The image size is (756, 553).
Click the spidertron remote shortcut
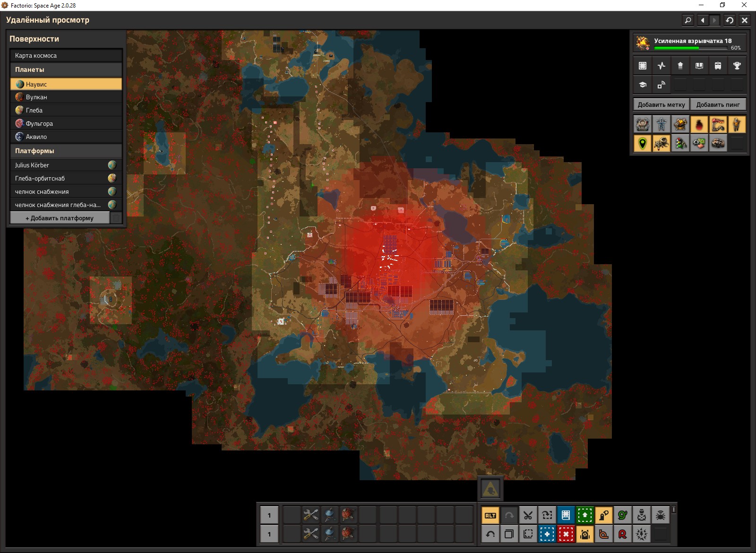pos(660,515)
